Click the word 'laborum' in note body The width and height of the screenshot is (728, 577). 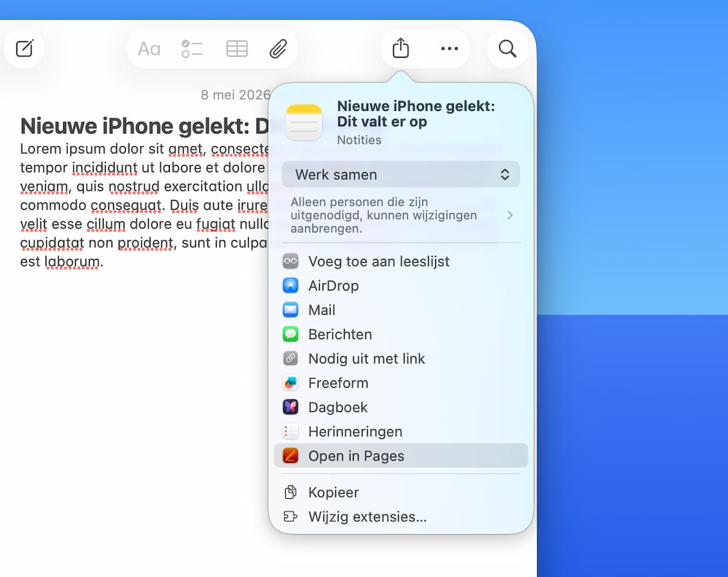click(x=72, y=262)
